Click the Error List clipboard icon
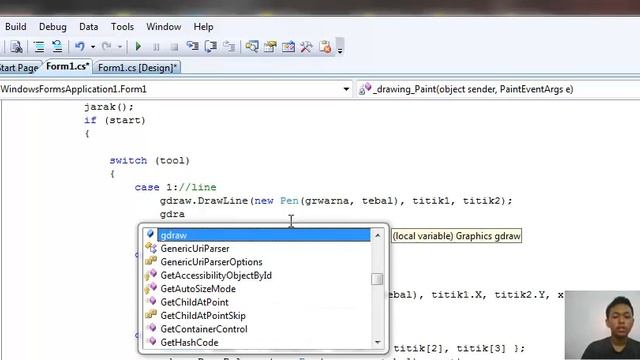 pos(325,47)
